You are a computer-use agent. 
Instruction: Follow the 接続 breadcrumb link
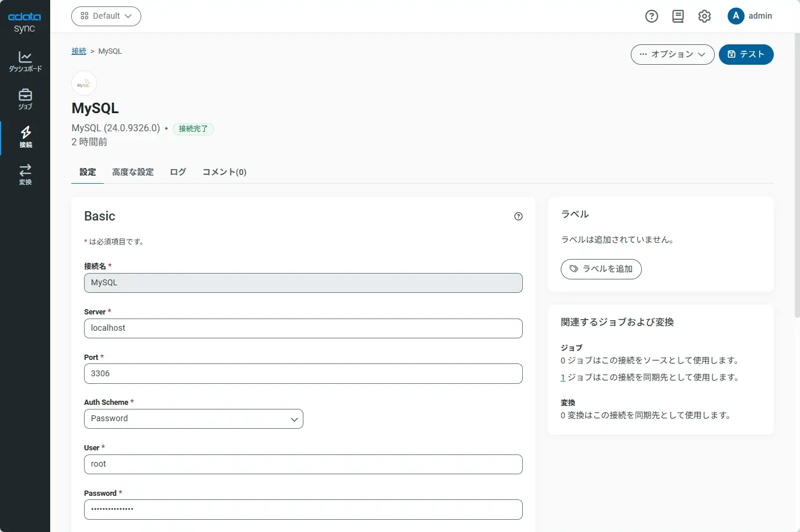[79, 51]
